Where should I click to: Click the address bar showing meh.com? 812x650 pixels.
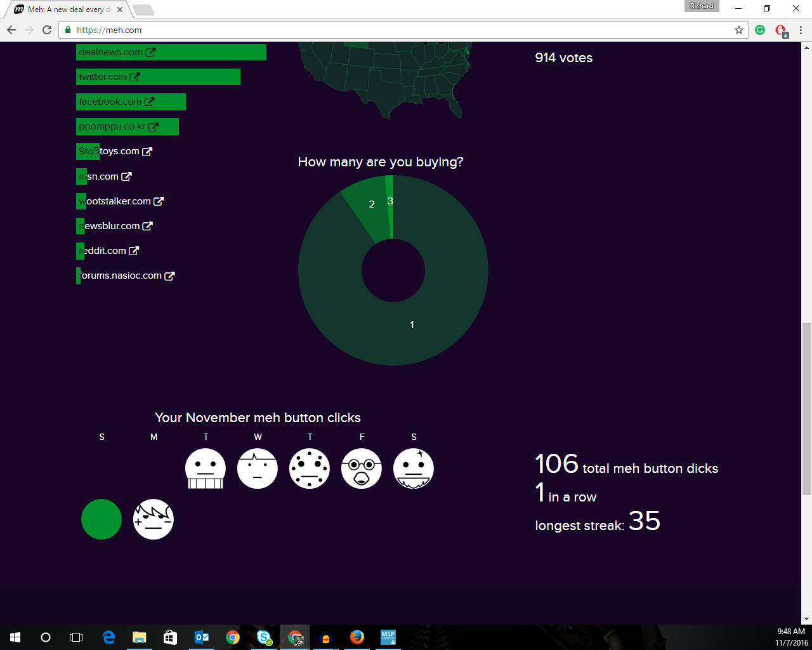coord(381,30)
